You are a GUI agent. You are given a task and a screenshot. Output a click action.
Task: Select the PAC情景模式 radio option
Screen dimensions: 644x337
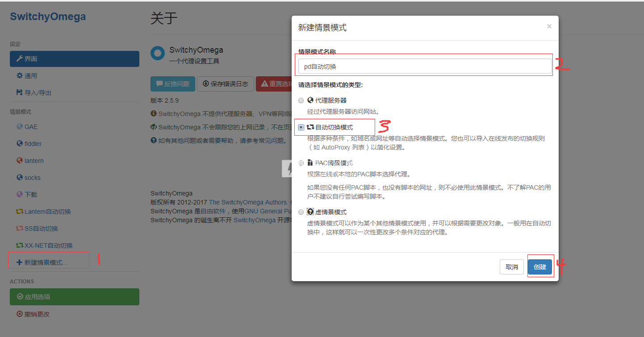point(301,163)
